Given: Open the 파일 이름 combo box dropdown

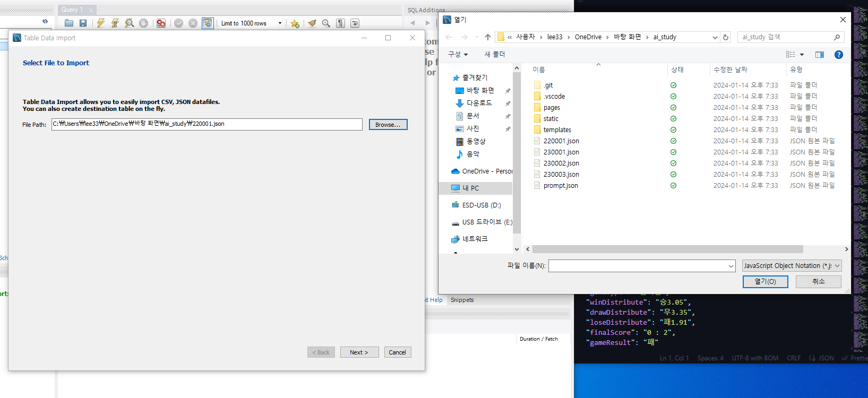Looking at the screenshot, I should [x=731, y=266].
